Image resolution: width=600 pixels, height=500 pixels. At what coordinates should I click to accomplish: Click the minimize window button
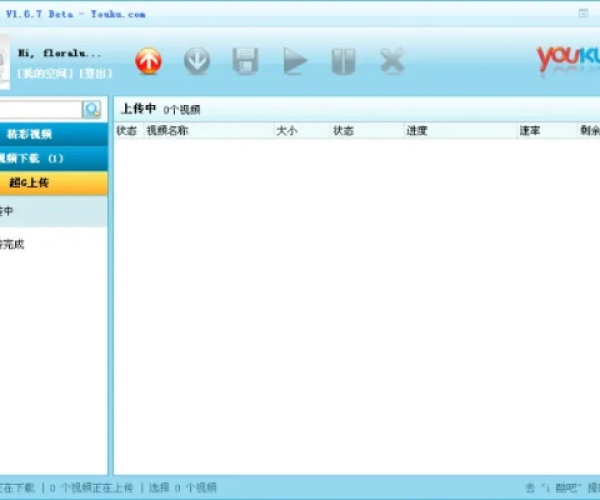click(x=583, y=13)
